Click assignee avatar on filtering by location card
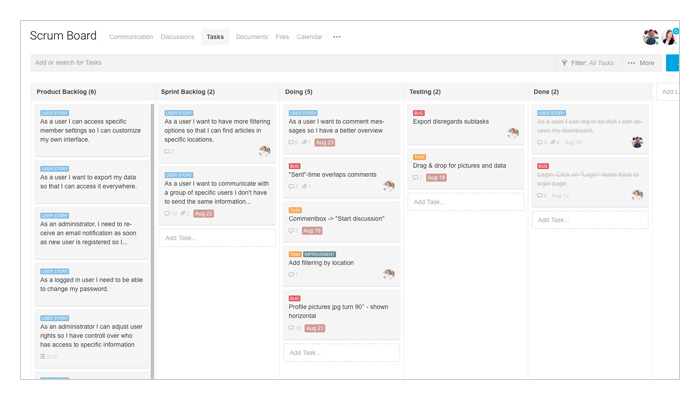700x399 pixels. (x=389, y=274)
